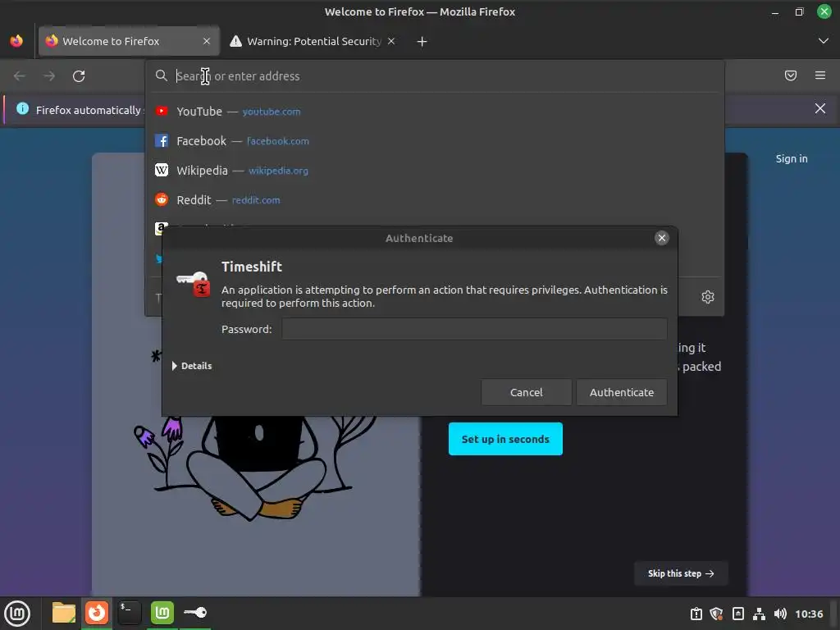Click the 10:36 clock
The image size is (840, 630).
tap(808, 614)
